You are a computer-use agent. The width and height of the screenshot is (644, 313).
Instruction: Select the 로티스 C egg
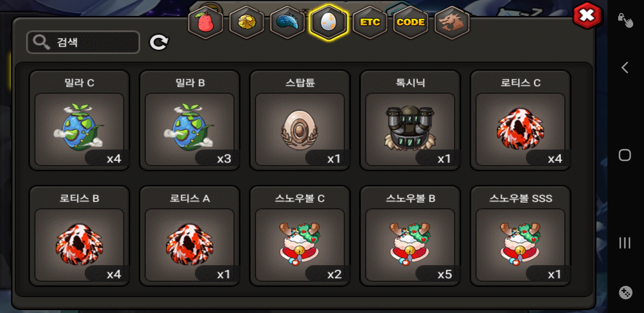tap(520, 120)
